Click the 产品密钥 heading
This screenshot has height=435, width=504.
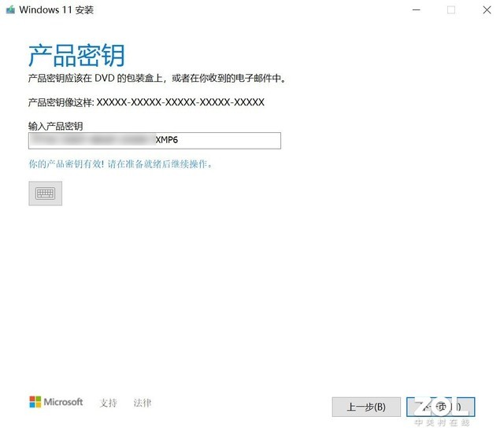click(x=76, y=56)
